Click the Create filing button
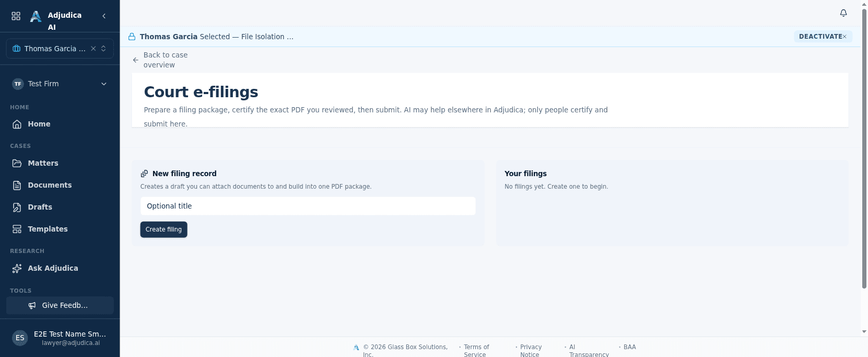The image size is (868, 357). 163,229
